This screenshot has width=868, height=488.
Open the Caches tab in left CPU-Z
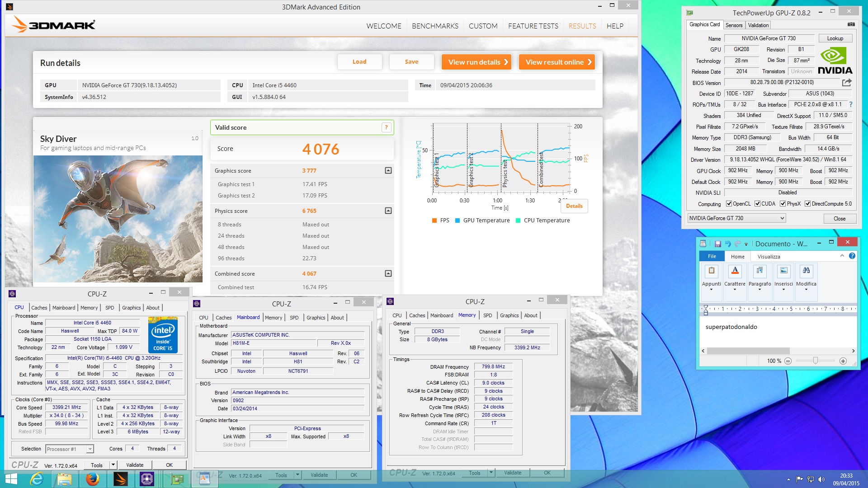pos(39,308)
